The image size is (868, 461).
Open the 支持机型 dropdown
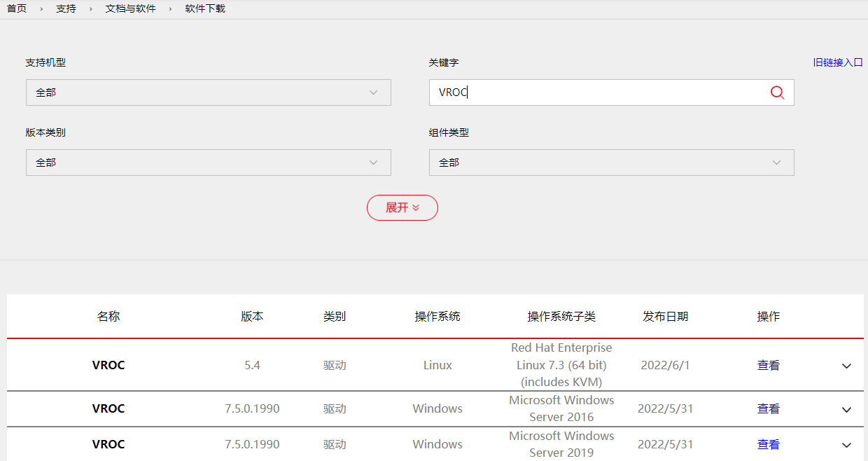(209, 92)
